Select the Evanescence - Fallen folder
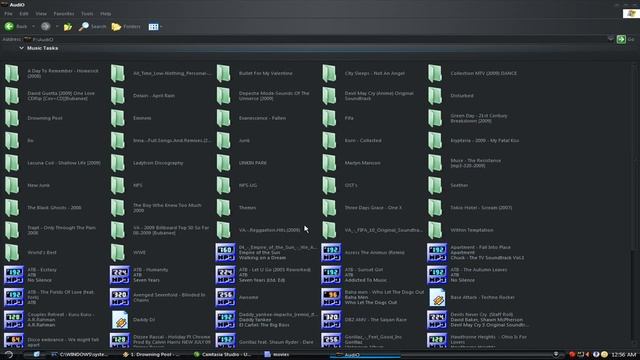640x360 pixels. pyautogui.click(x=223, y=118)
